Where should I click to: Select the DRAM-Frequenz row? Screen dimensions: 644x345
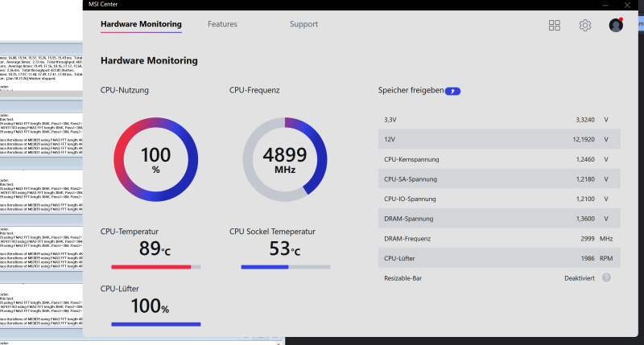[499, 238]
